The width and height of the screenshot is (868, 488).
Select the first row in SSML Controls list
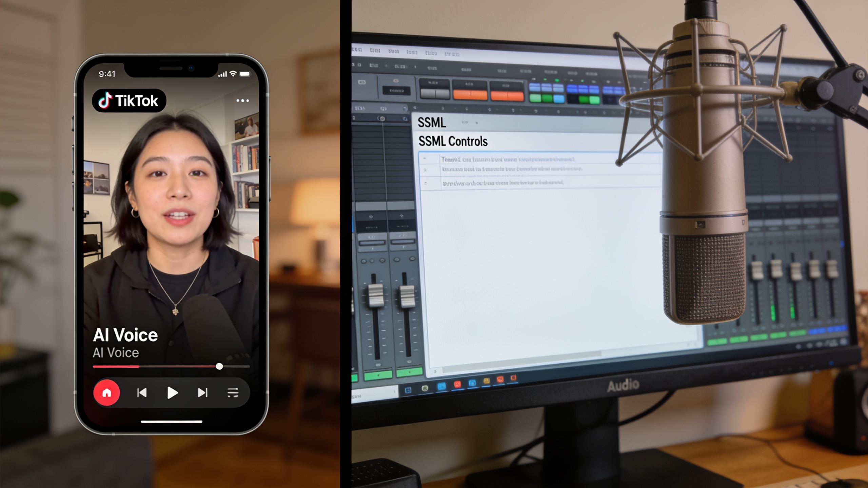[x=539, y=159]
